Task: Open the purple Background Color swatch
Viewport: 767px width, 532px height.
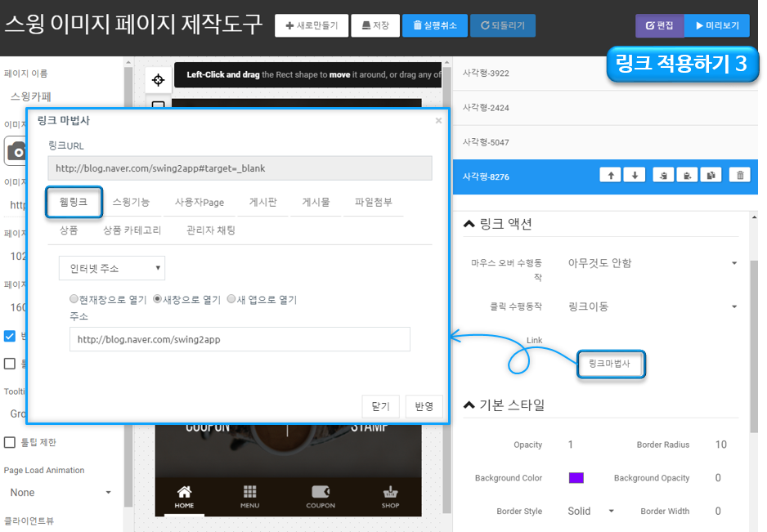Action: 576,478
